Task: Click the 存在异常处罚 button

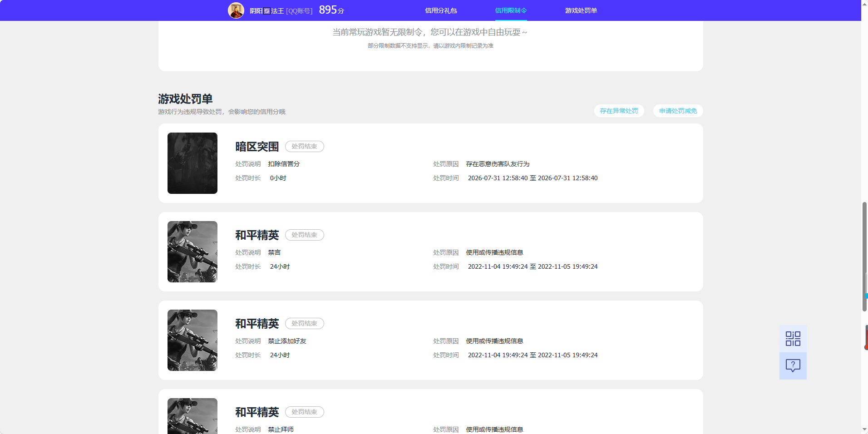Action: [619, 111]
